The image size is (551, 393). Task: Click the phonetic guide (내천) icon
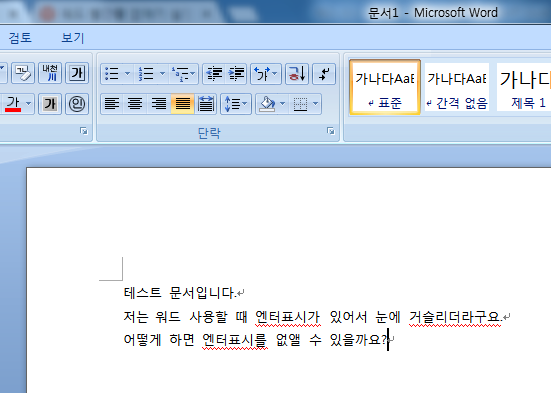point(50,73)
